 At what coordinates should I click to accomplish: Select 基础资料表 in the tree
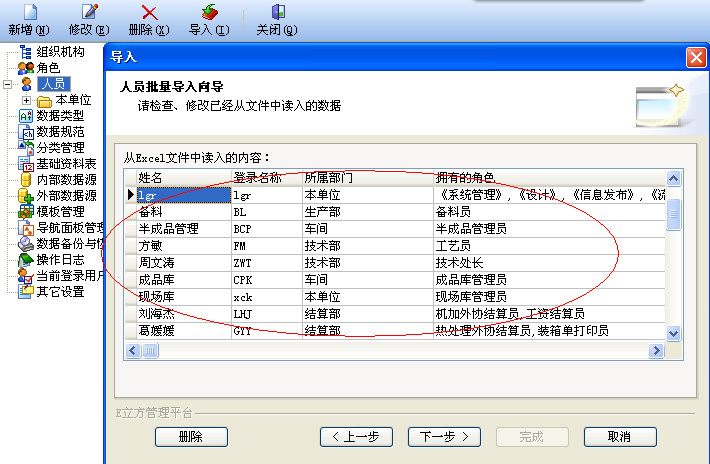(x=66, y=164)
